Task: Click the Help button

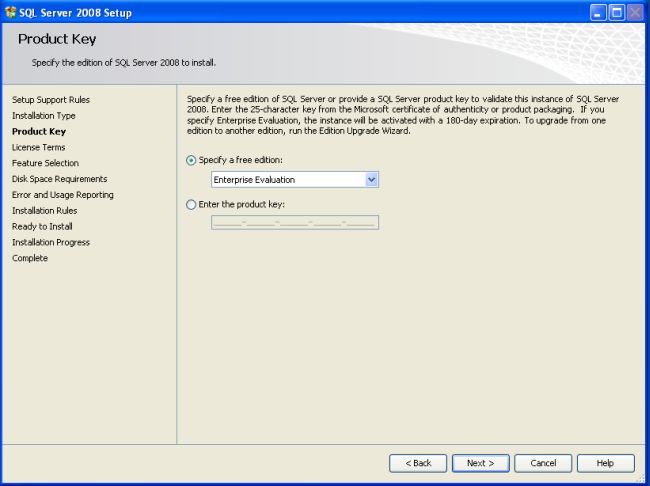Action: tap(606, 463)
